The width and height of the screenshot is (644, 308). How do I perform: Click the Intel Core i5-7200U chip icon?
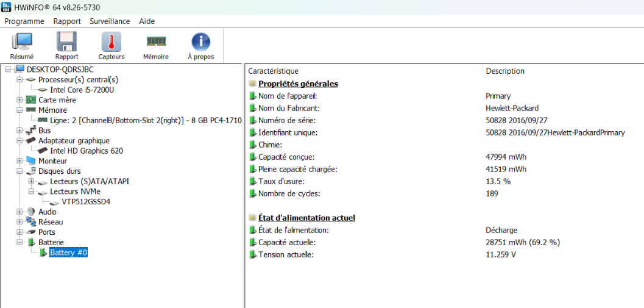pos(43,90)
